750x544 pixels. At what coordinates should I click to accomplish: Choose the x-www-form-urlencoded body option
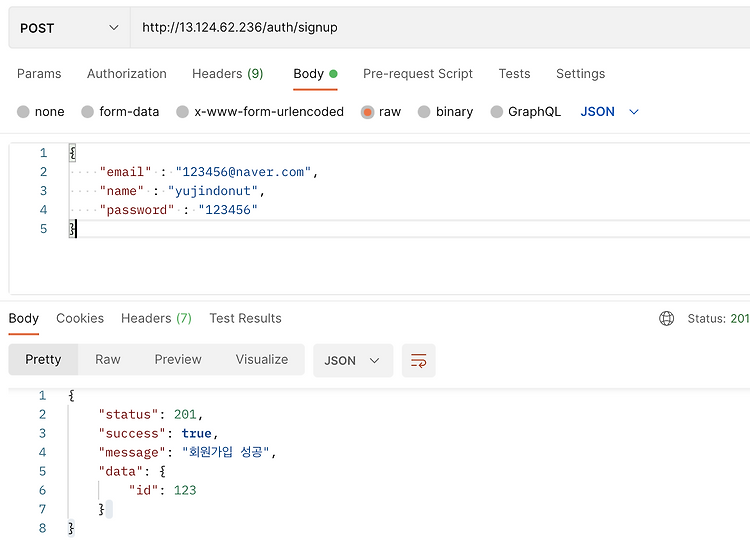(182, 112)
